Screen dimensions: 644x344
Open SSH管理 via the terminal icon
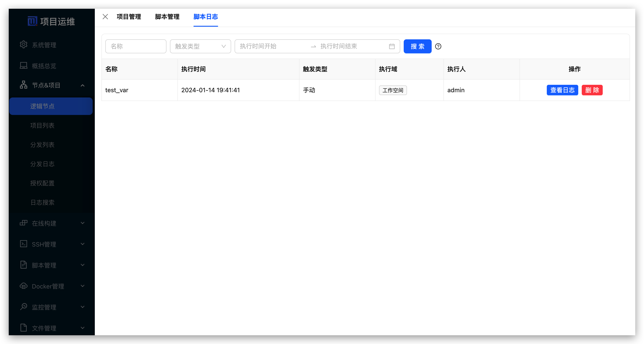coord(24,244)
